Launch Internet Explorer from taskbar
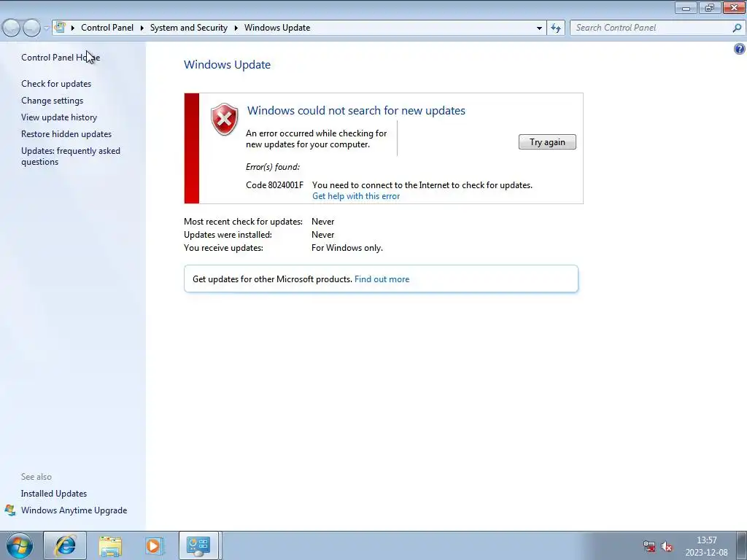The image size is (747, 560). 65,545
